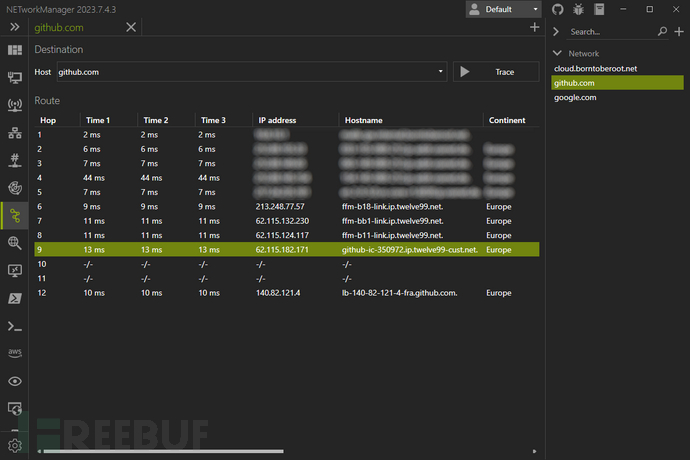This screenshot has height=460, width=690.
Task: Select IP address 213.248.77.57
Action: pyautogui.click(x=280, y=206)
